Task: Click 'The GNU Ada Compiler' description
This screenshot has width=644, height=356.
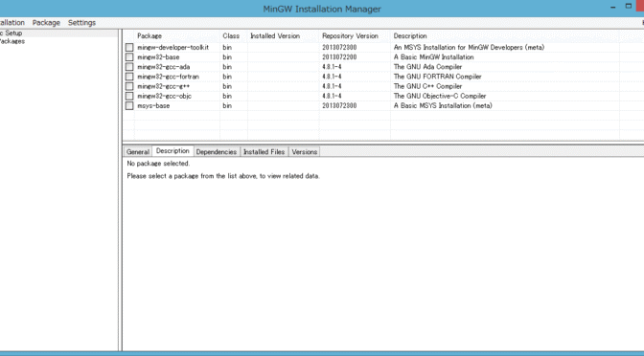Action: [427, 67]
